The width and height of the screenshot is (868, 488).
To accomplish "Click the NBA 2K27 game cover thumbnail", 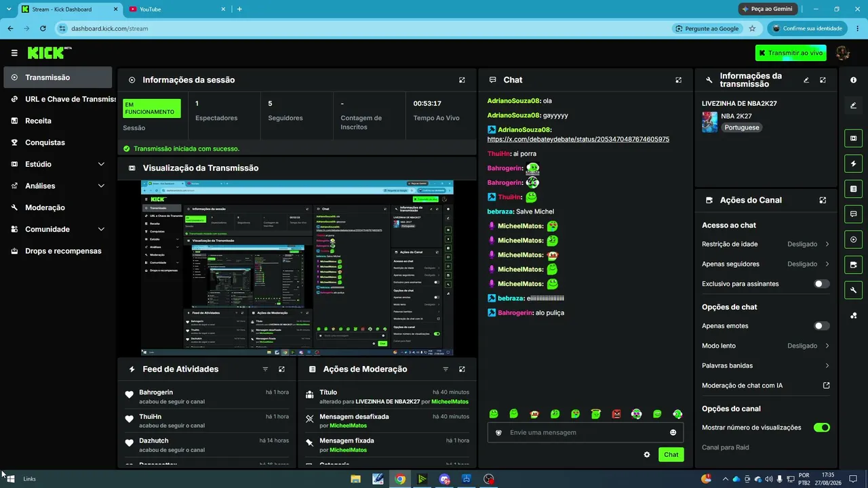I will click(x=709, y=122).
